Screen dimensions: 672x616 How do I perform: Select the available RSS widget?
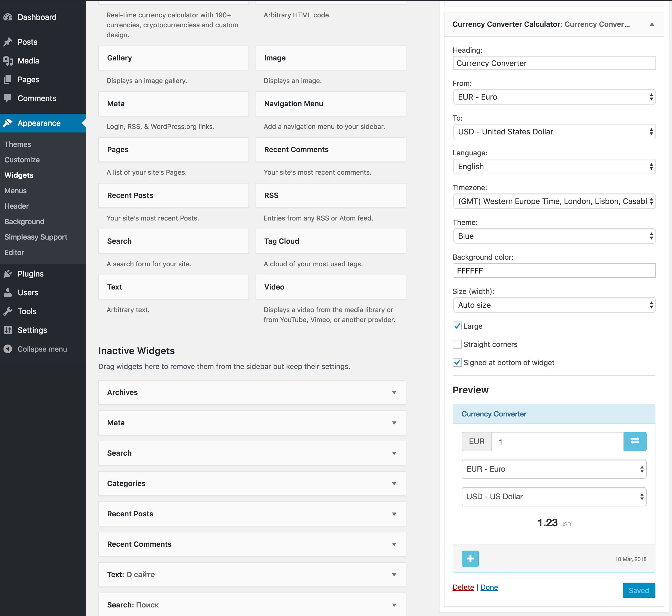click(x=331, y=195)
